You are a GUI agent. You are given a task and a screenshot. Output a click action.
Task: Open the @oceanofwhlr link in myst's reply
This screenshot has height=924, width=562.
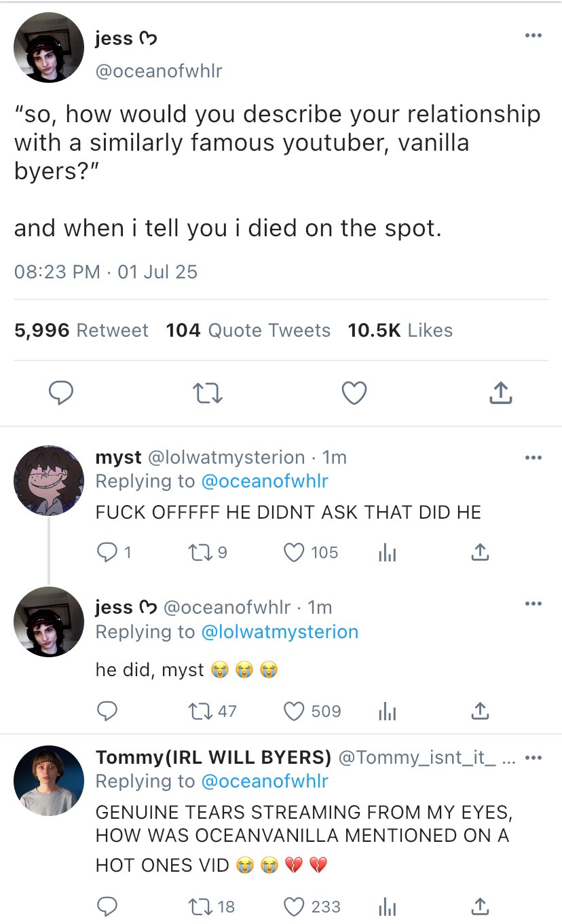(265, 481)
